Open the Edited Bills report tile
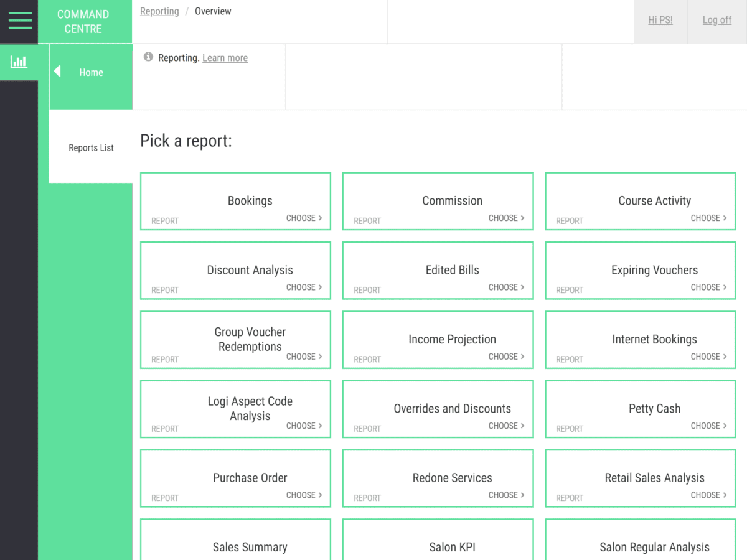 click(x=438, y=271)
